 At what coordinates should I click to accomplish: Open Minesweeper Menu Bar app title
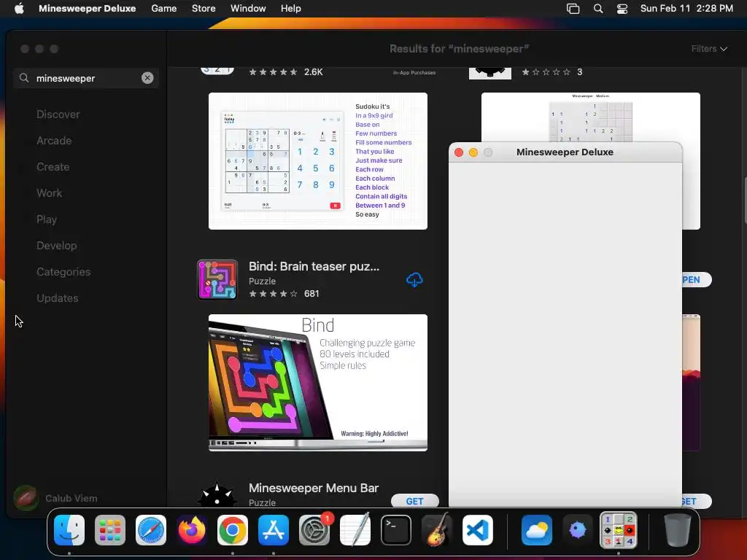pyautogui.click(x=314, y=488)
